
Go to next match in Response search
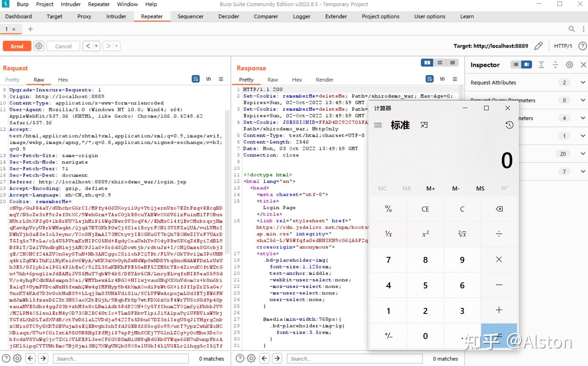277,358
